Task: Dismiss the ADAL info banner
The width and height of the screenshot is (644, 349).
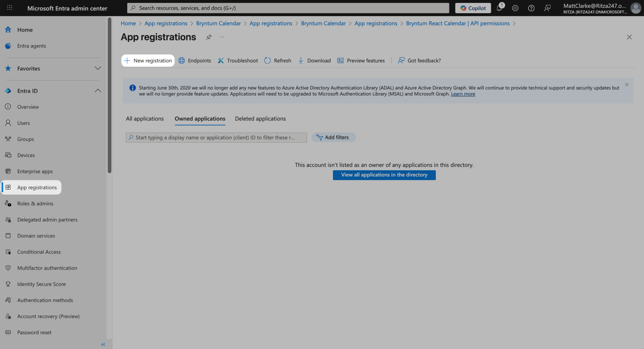Action: 627,85
